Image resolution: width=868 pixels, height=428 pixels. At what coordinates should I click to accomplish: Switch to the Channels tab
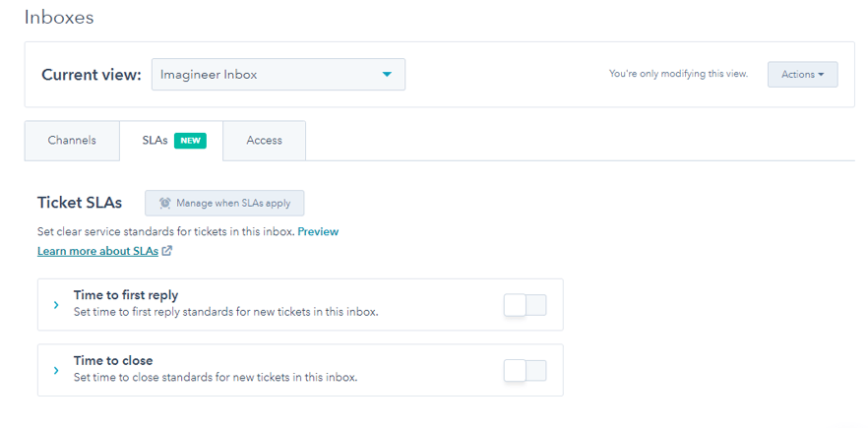click(x=72, y=141)
